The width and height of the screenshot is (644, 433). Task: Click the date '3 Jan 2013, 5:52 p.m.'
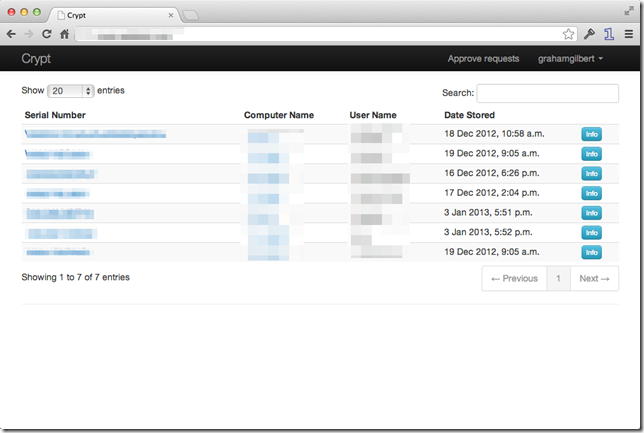tap(488, 232)
